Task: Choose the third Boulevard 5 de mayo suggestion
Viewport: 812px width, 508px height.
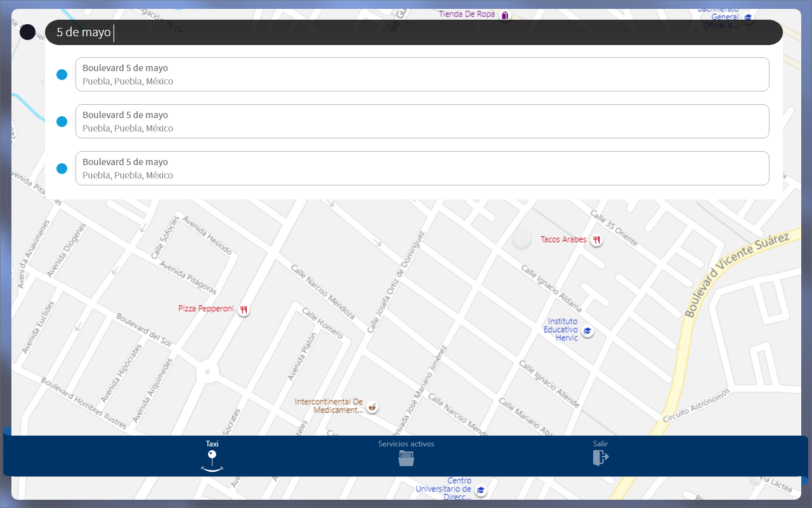Action: [422, 168]
